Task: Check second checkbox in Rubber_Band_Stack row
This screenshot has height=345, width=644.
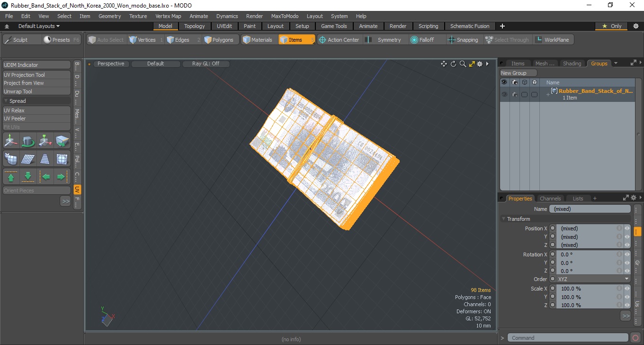Action: (x=534, y=94)
